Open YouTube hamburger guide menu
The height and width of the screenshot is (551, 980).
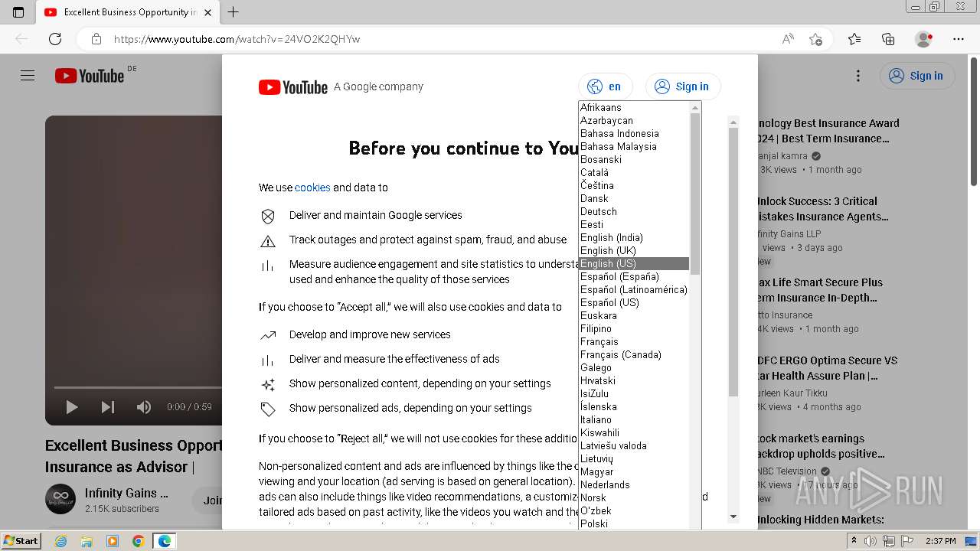[x=28, y=76]
